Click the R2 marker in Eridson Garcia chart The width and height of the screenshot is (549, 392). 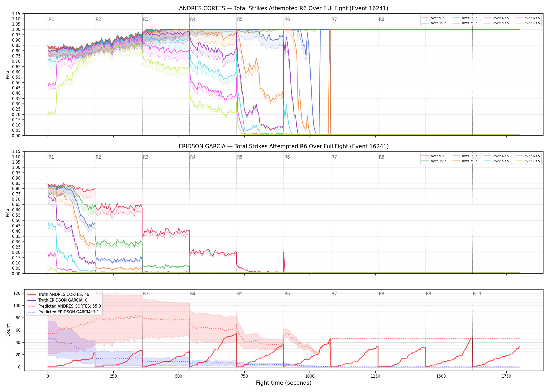pyautogui.click(x=98, y=157)
